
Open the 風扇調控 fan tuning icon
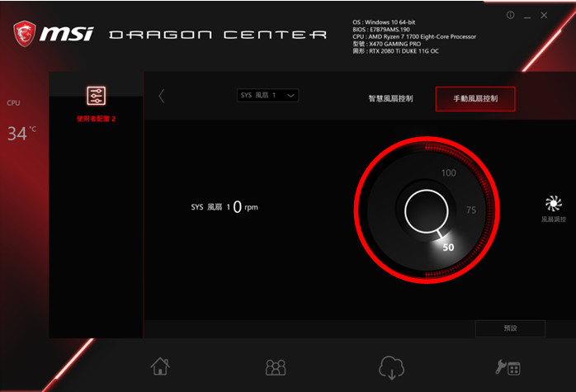click(x=554, y=209)
